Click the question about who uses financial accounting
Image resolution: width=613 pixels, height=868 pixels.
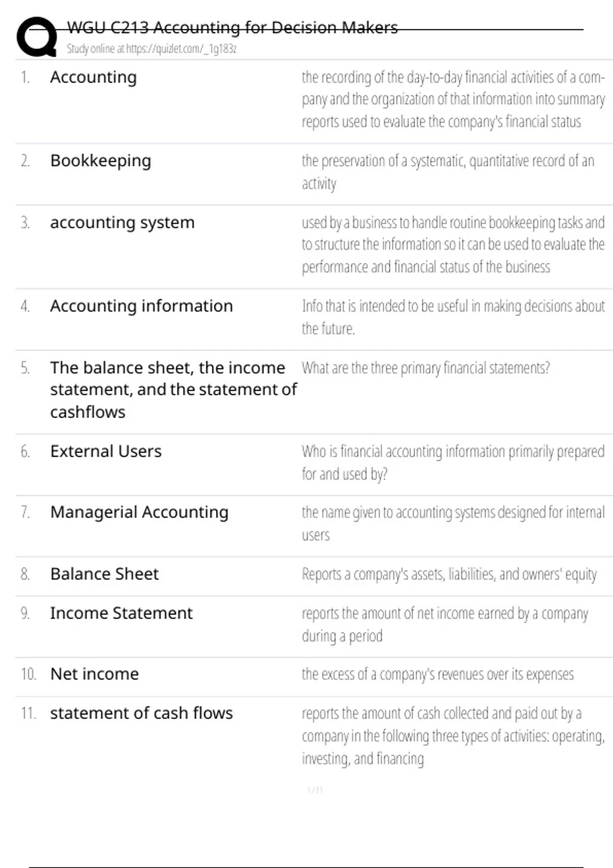coord(453,463)
